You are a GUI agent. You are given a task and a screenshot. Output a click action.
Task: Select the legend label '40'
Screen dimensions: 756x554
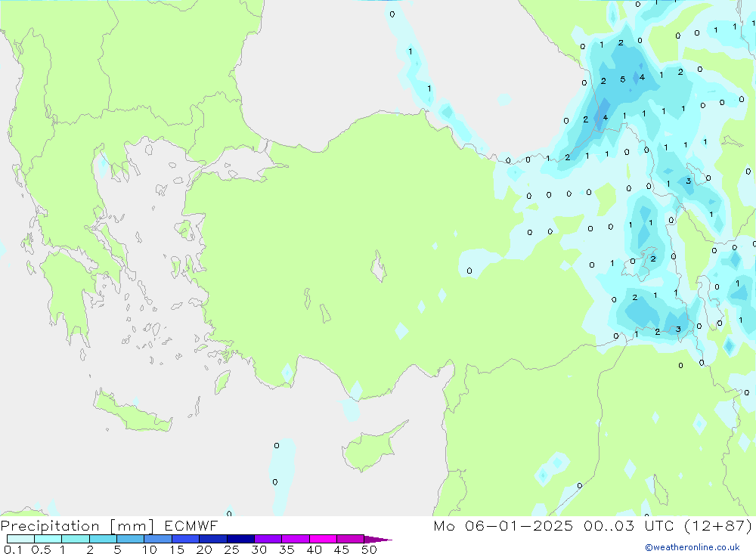314,549
